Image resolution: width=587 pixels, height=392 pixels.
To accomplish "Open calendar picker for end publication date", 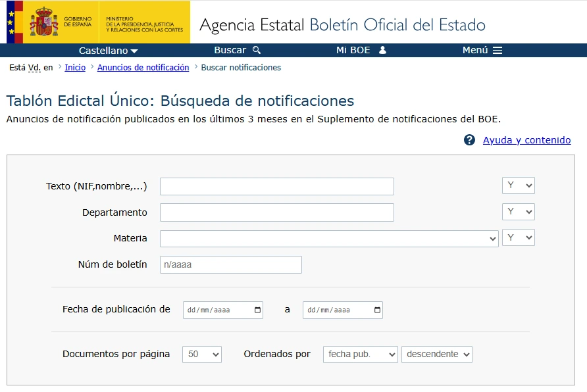I will tap(377, 310).
